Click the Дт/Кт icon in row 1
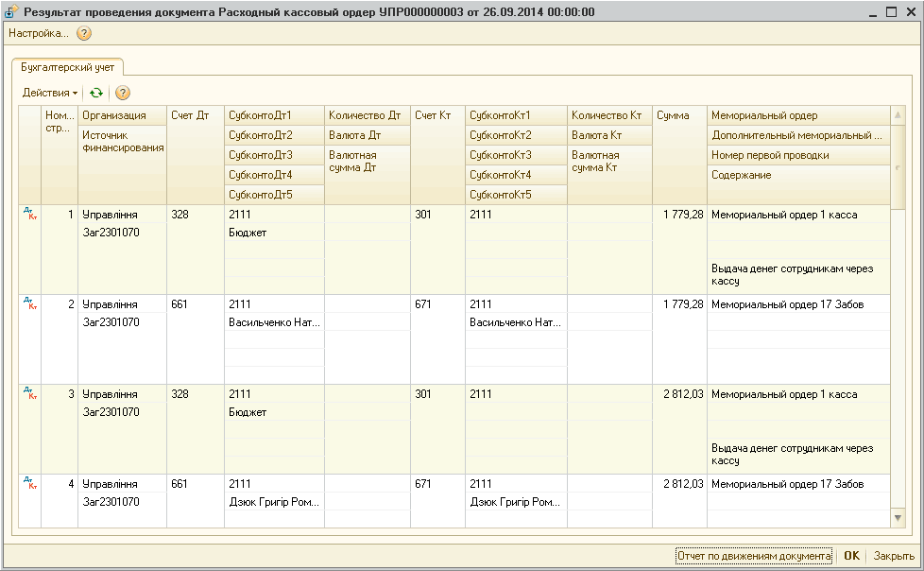 [29, 215]
